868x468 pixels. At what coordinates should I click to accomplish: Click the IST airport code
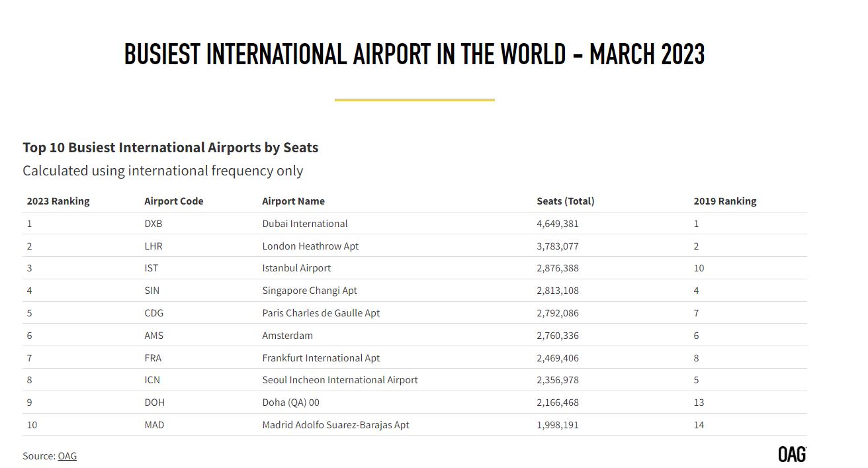(152, 268)
